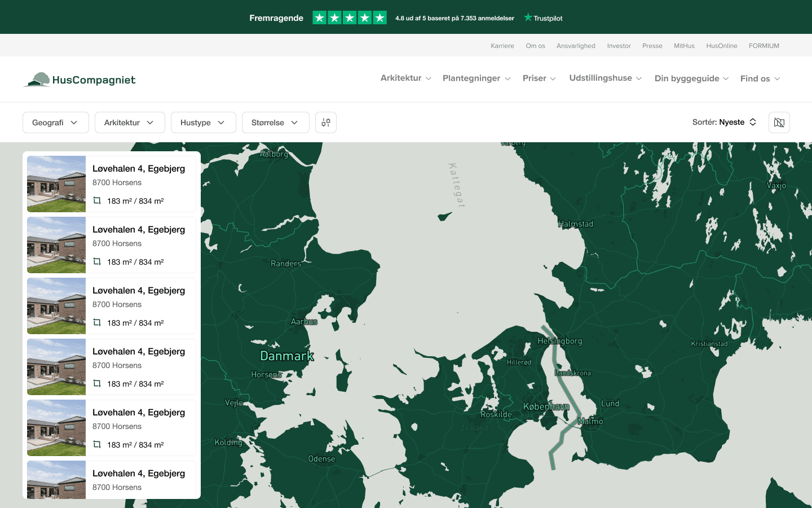The height and width of the screenshot is (508, 812).
Task: Click the Odense label on the map
Action: point(321,459)
